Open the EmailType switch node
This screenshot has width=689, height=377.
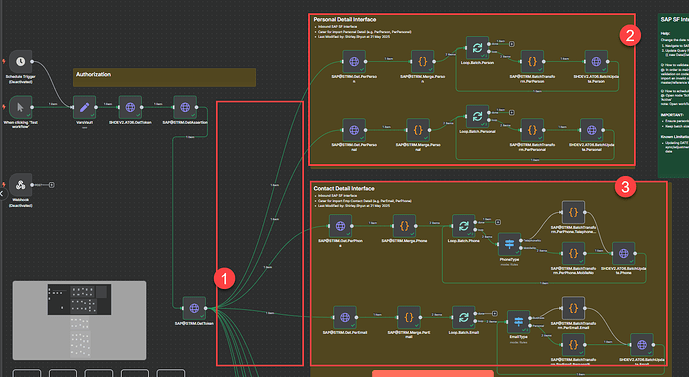519,322
